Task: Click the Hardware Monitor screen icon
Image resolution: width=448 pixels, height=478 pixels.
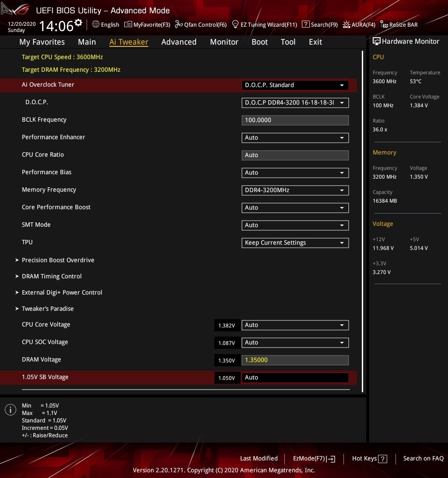Action: (x=376, y=42)
